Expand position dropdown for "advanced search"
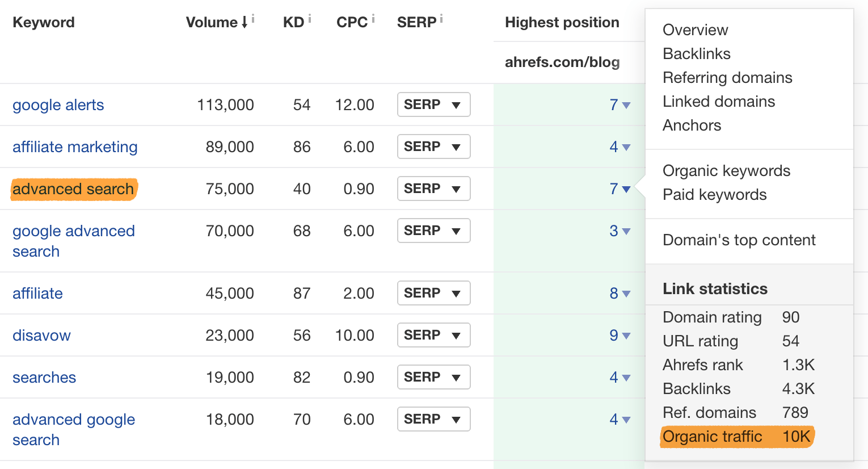Screen dimensions: 868x469 click(x=621, y=189)
